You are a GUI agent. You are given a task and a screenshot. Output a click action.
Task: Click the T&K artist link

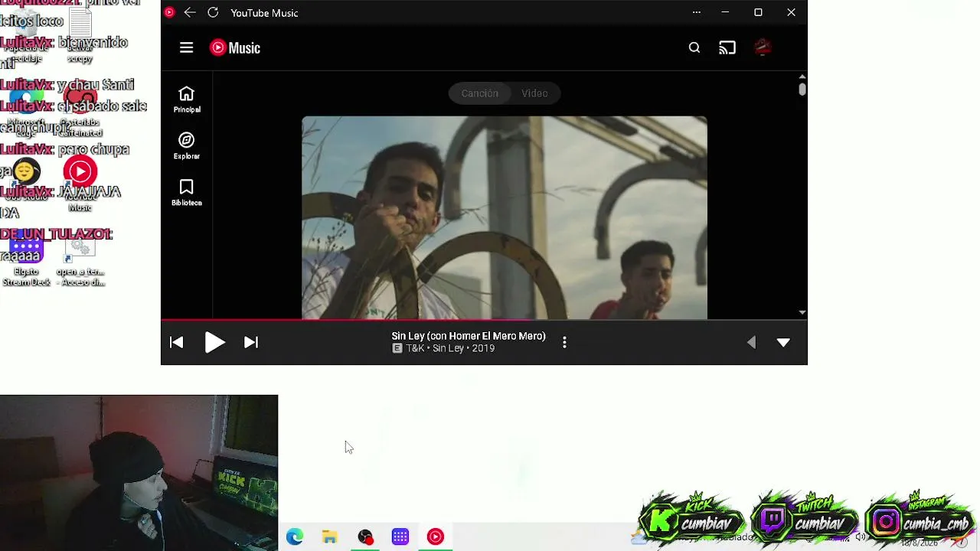pyautogui.click(x=415, y=348)
